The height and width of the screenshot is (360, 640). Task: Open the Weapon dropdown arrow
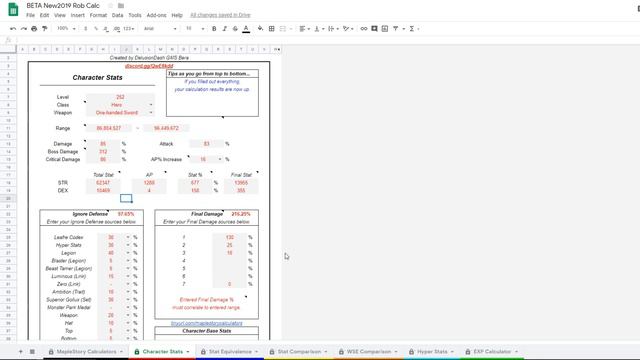tap(151, 113)
